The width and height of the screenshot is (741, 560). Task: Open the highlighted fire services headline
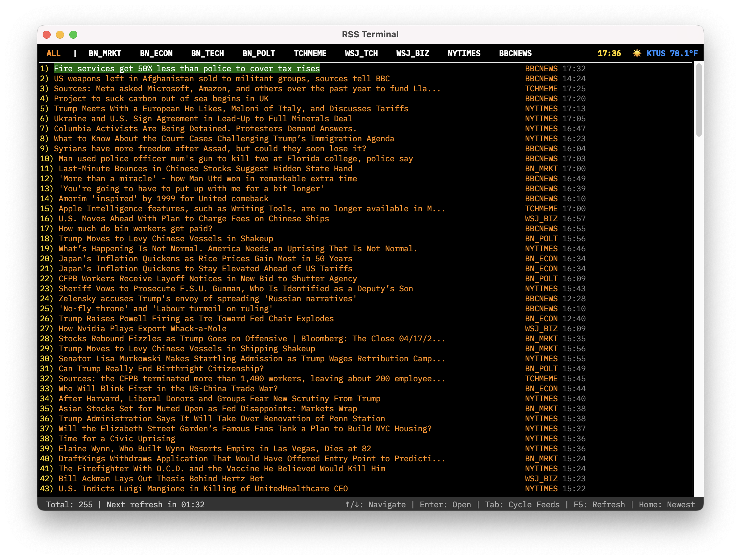coord(187,68)
